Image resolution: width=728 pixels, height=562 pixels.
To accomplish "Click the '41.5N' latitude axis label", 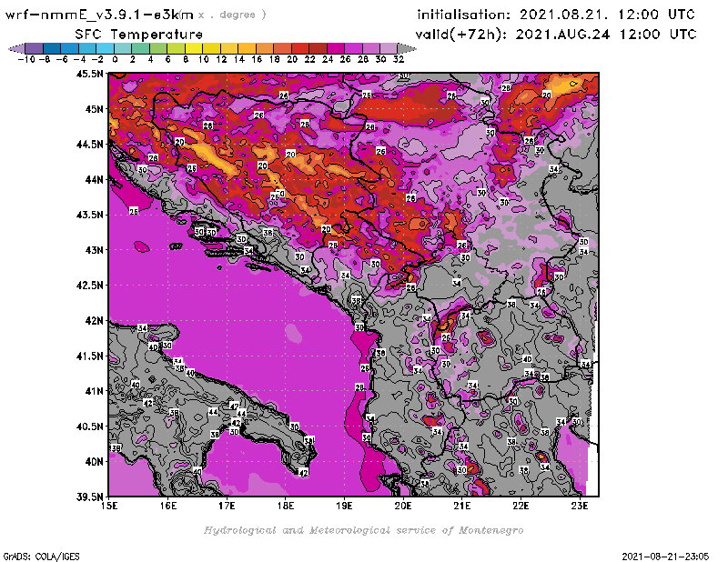I will point(89,356).
